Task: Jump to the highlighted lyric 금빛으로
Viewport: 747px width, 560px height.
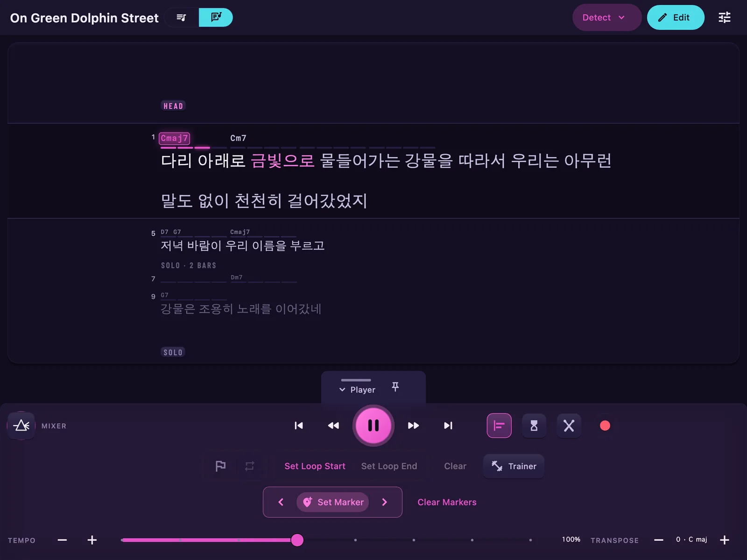Action: (283, 161)
